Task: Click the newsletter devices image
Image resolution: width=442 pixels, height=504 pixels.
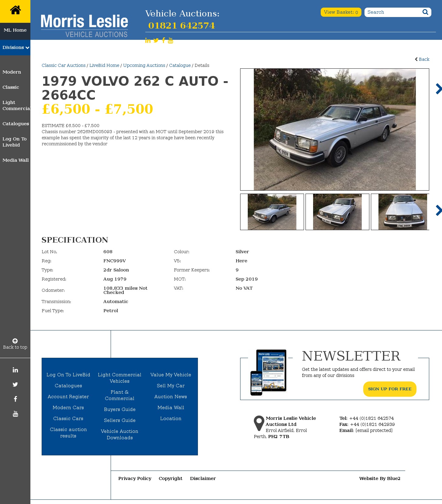Action: tap(268, 372)
